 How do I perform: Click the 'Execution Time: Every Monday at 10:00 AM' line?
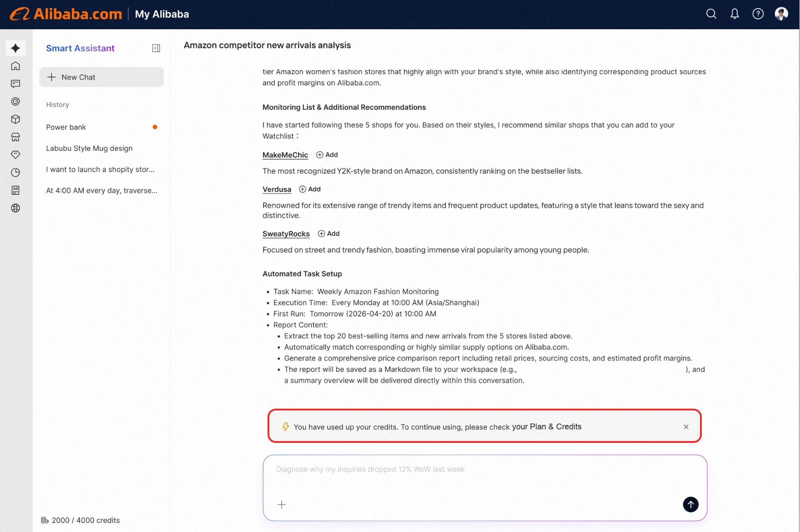[376, 303]
